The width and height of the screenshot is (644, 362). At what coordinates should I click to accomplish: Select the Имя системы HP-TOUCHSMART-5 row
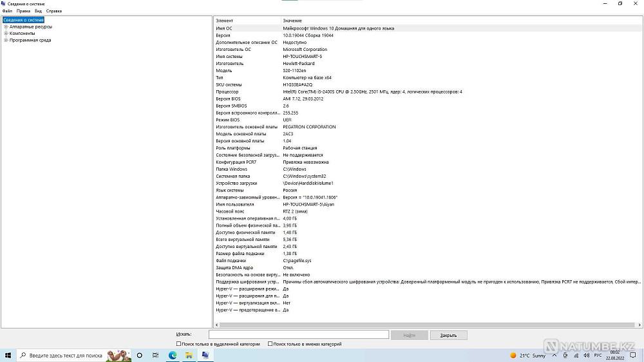[428, 56]
